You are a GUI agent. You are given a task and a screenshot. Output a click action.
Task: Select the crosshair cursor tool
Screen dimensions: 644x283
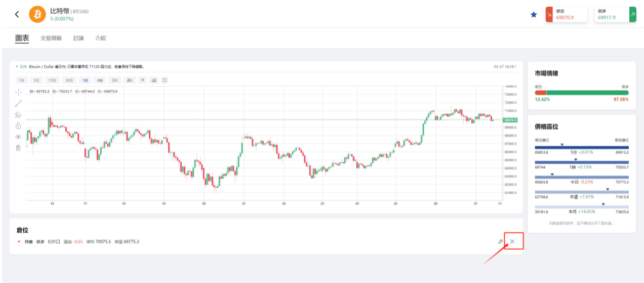[18, 92]
